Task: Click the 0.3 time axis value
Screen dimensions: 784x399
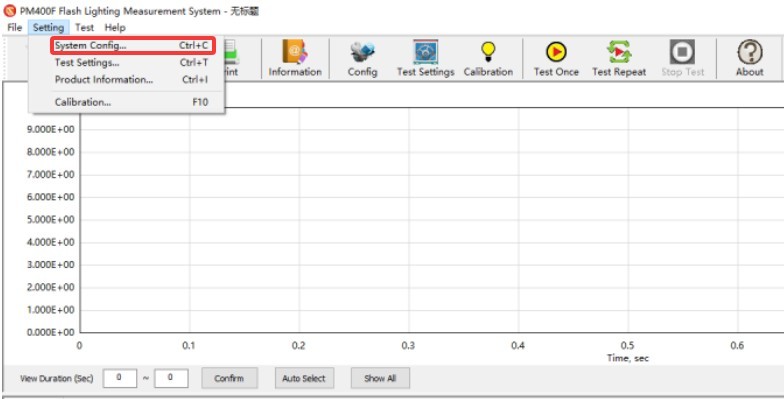Action: click(408, 346)
